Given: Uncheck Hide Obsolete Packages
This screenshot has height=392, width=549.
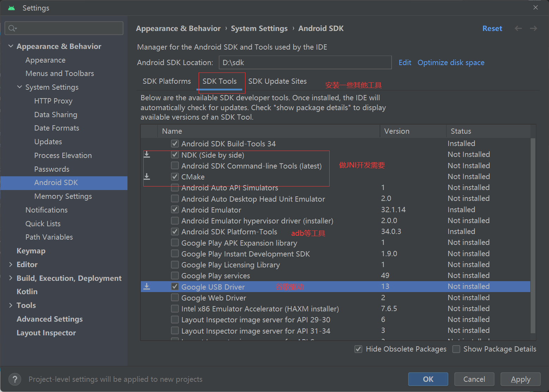Looking at the screenshot, I should pyautogui.click(x=358, y=349).
